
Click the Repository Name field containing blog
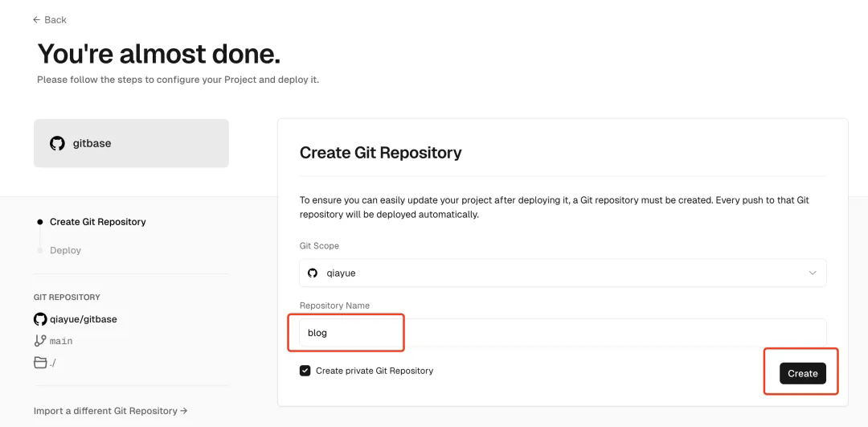pos(563,333)
